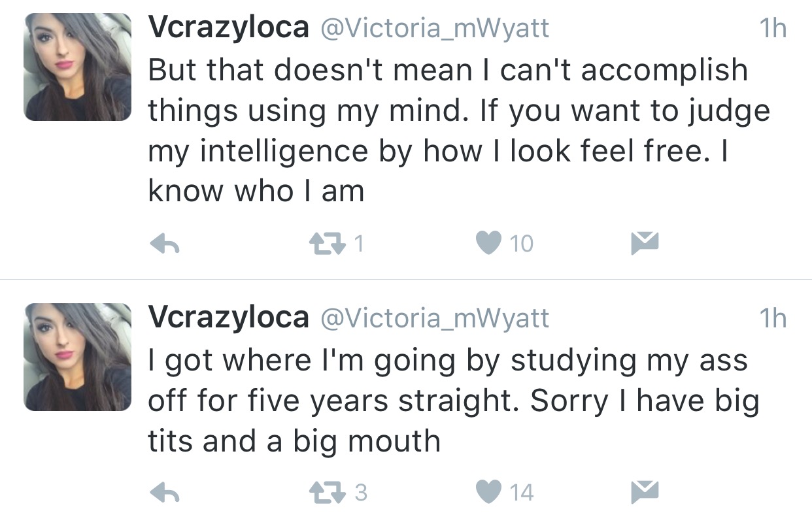The width and height of the screenshot is (812, 528).
Task: Open Vcrazyloca's name on the tweet with 10 likes
Action: (x=229, y=28)
